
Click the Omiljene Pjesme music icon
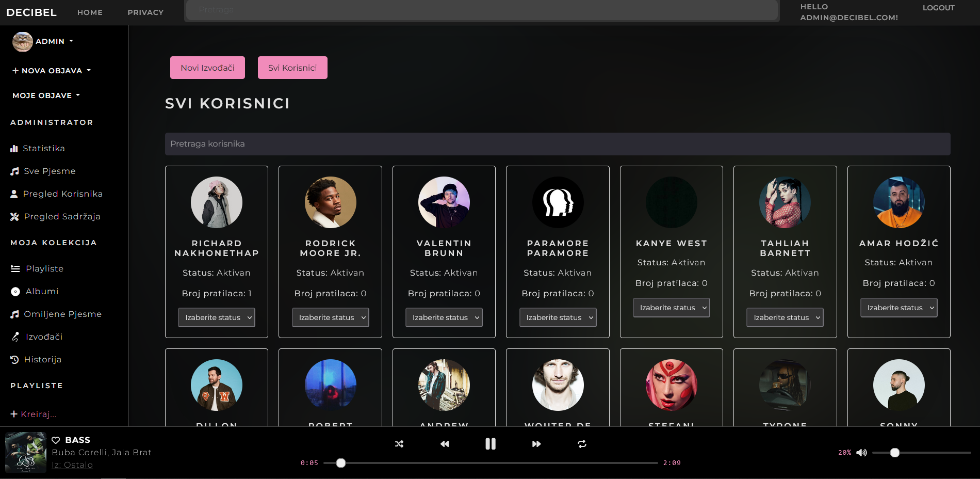14,314
